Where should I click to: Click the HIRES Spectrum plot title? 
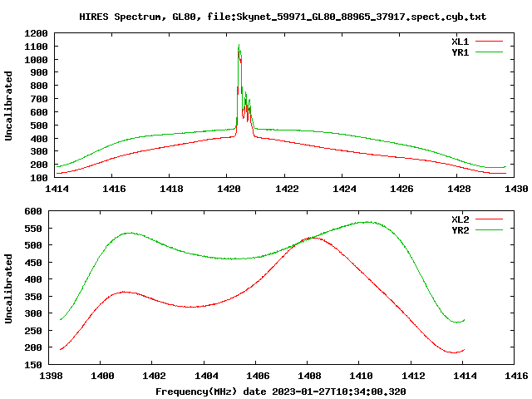coord(283,17)
